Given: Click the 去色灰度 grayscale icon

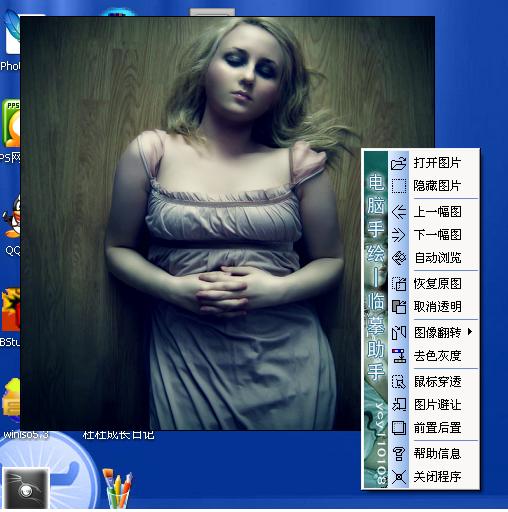Looking at the screenshot, I should (398, 356).
